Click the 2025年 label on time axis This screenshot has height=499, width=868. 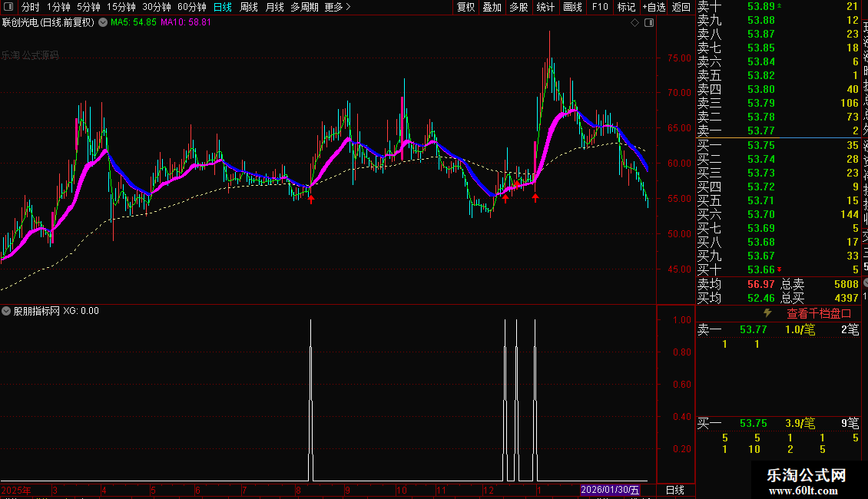(x=16, y=491)
